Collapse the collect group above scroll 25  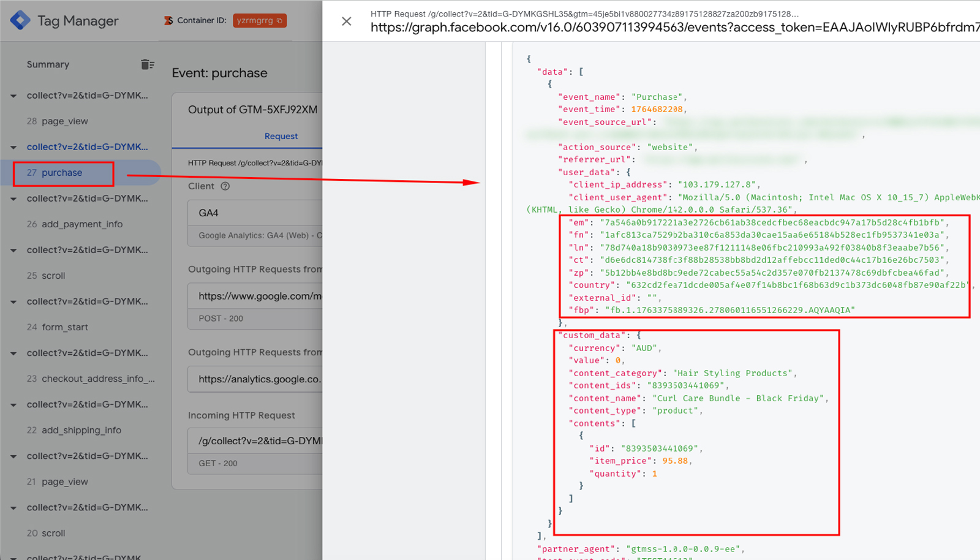click(x=13, y=250)
